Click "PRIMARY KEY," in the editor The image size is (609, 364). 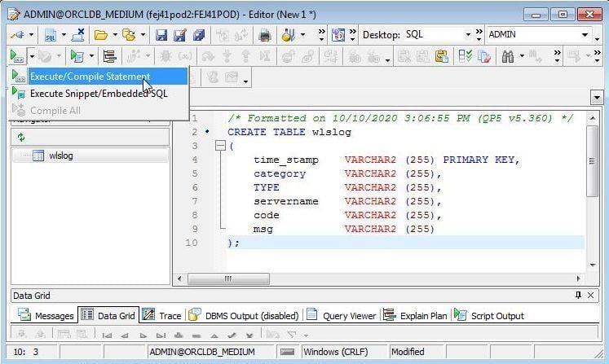coord(481,160)
